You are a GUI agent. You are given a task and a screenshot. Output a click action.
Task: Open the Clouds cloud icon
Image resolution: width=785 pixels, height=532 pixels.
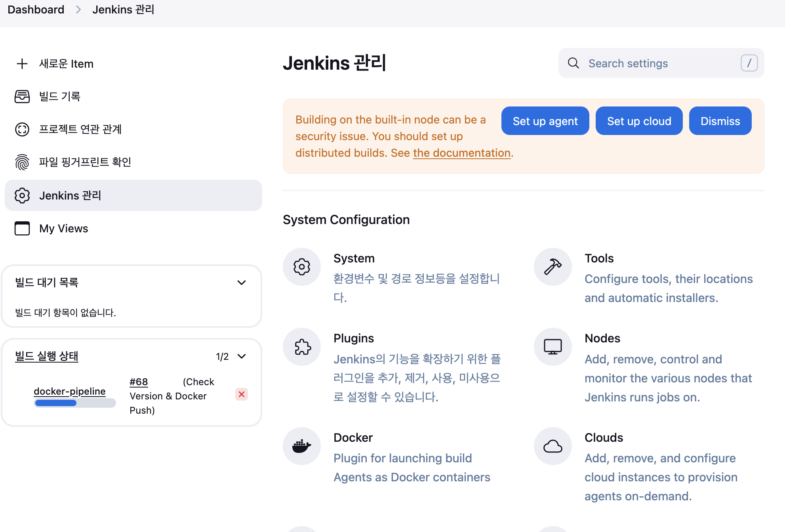click(x=553, y=446)
